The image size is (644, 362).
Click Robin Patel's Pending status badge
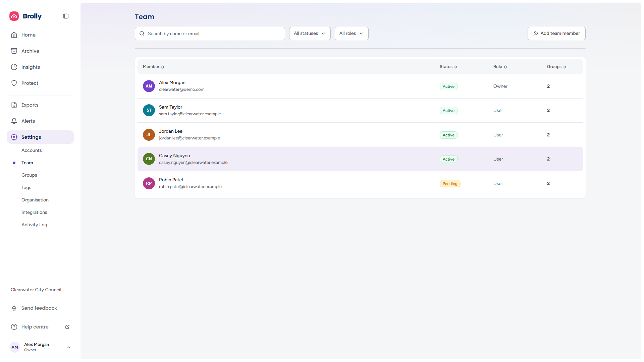coord(450,184)
